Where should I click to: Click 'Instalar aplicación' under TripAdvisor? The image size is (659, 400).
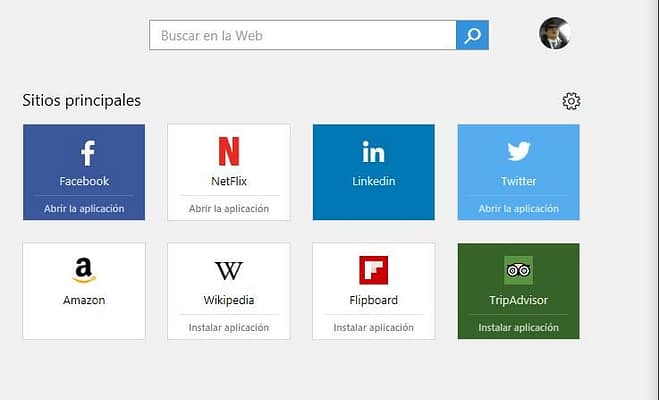click(x=519, y=327)
